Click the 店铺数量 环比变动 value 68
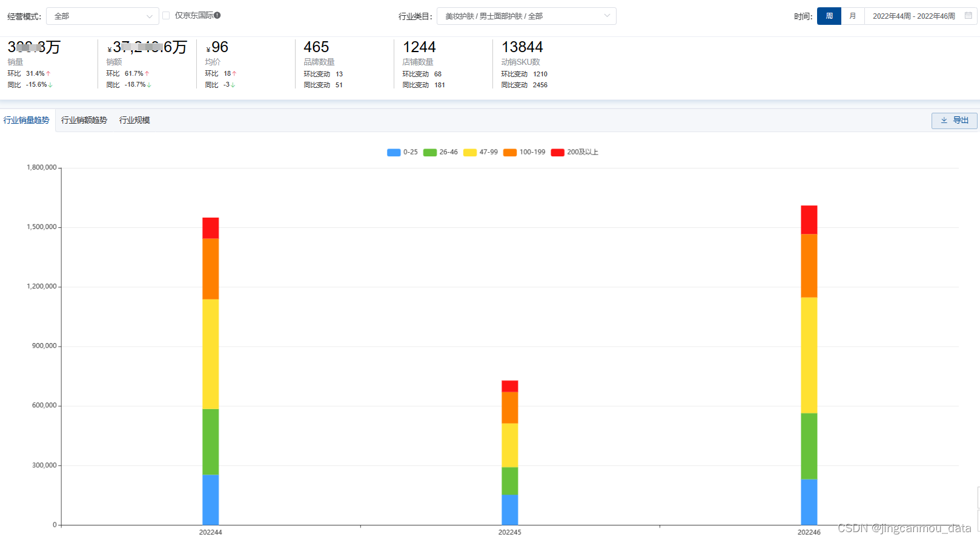The width and height of the screenshot is (980, 540). click(438, 74)
